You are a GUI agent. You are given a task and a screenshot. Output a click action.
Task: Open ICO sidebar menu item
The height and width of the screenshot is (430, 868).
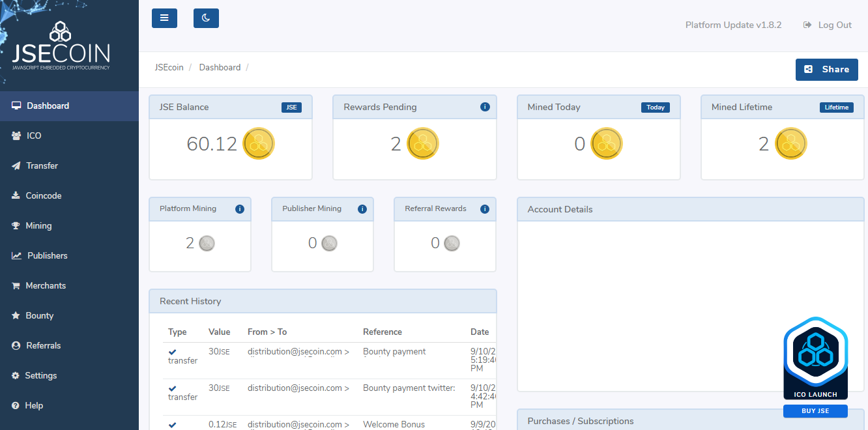69,136
